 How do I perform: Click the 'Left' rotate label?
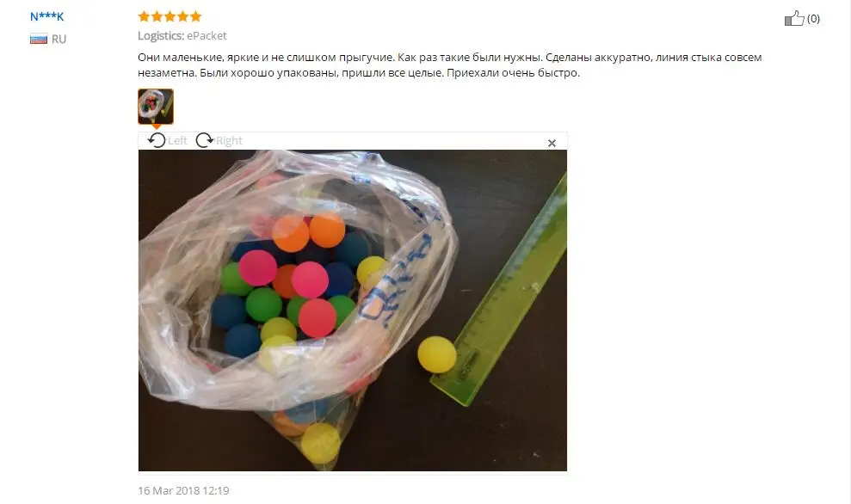177,140
